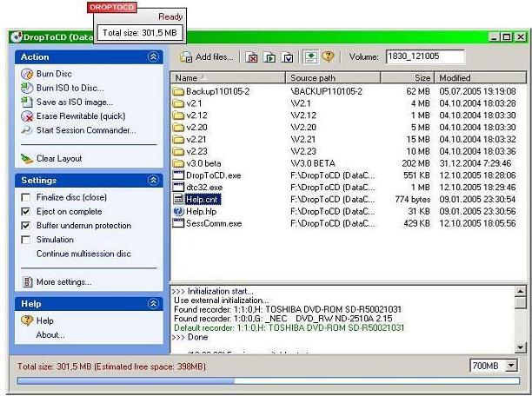Click the Burn Disc icon
Screen dimensions: 532x396
27,74
